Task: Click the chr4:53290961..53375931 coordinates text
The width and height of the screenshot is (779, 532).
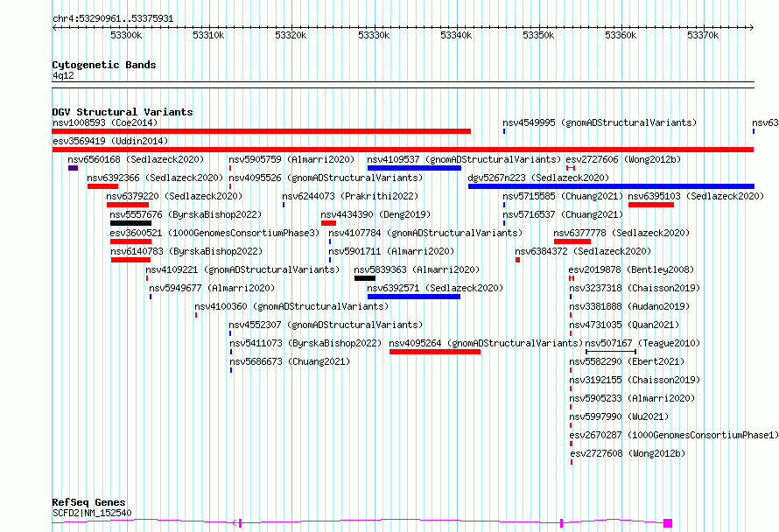Action: (x=113, y=19)
